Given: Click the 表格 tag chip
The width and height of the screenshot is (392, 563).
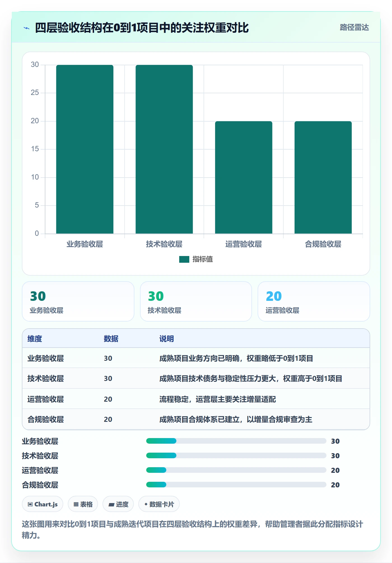Looking at the screenshot, I should [83, 504].
